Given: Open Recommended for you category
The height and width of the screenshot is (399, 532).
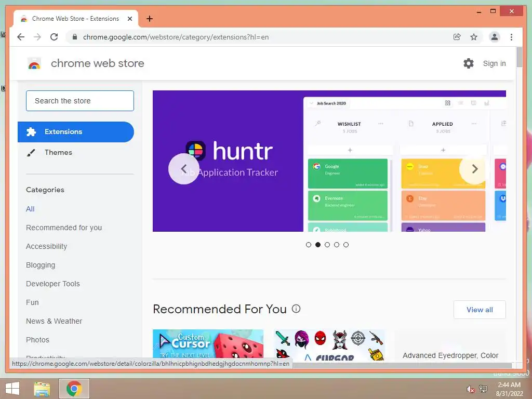Looking at the screenshot, I should pos(64,228).
